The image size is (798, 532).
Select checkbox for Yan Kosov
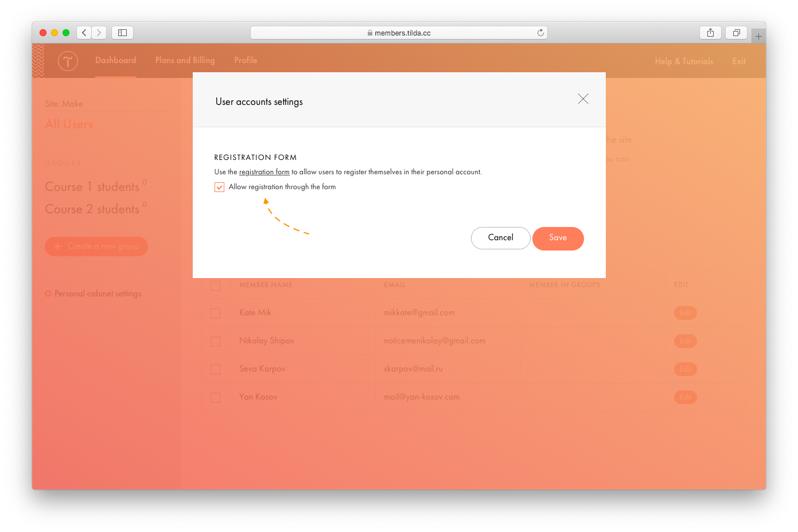coord(215,397)
